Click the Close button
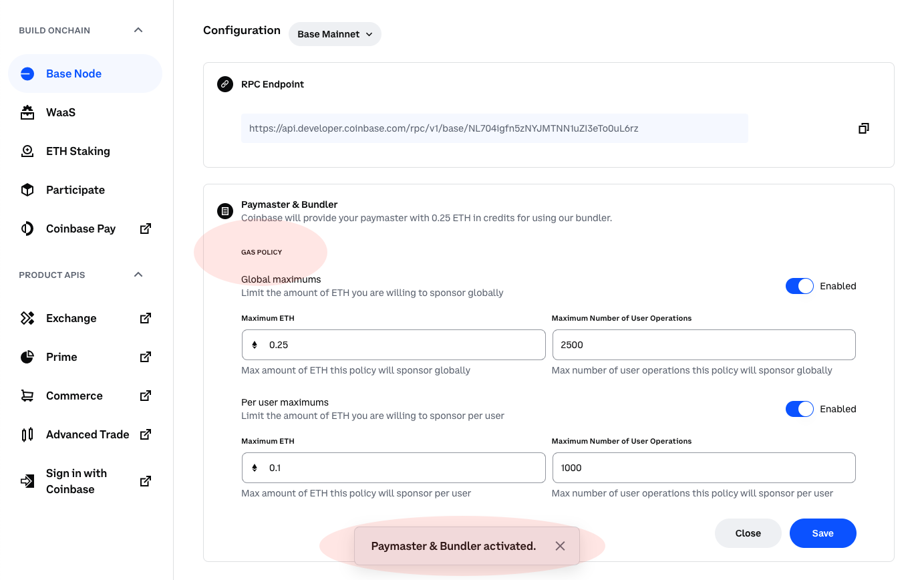Image resolution: width=924 pixels, height=580 pixels. tap(748, 533)
